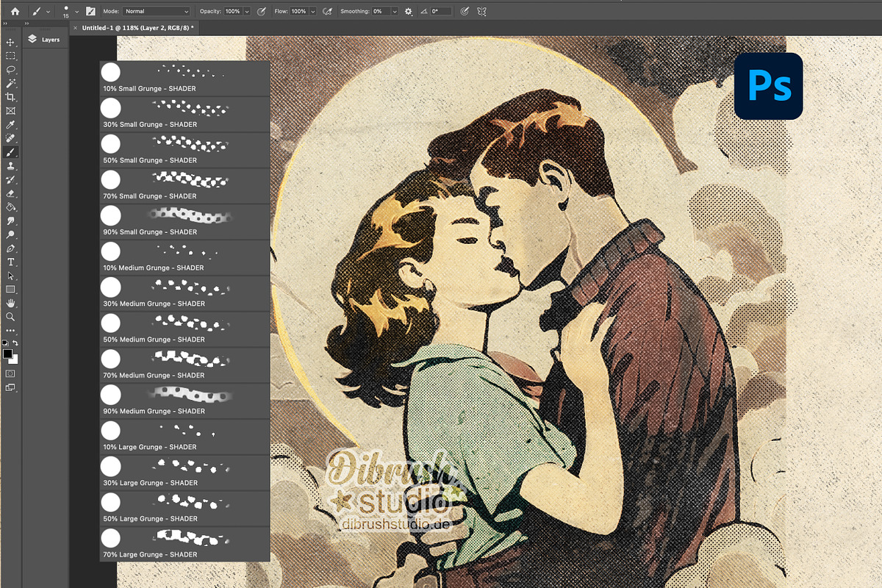Choose 30% Small Grunge - SHADER brush
882x588 pixels.
184,114
